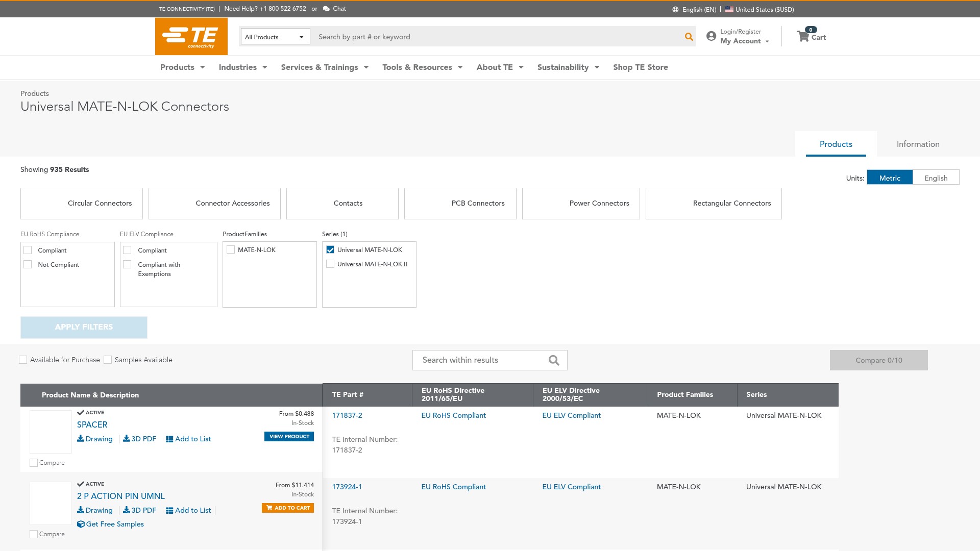Click the globe language icon
The height and width of the screenshot is (551, 980).
tap(675, 10)
